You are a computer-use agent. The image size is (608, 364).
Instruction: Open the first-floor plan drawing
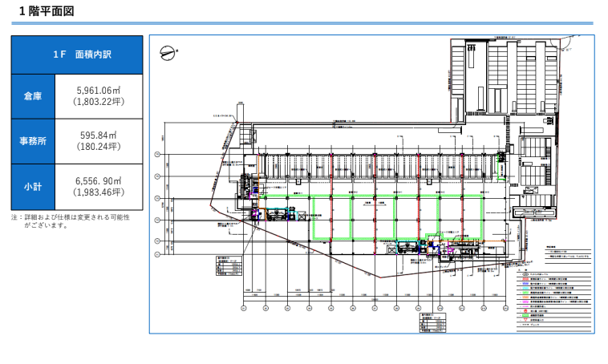(372, 184)
